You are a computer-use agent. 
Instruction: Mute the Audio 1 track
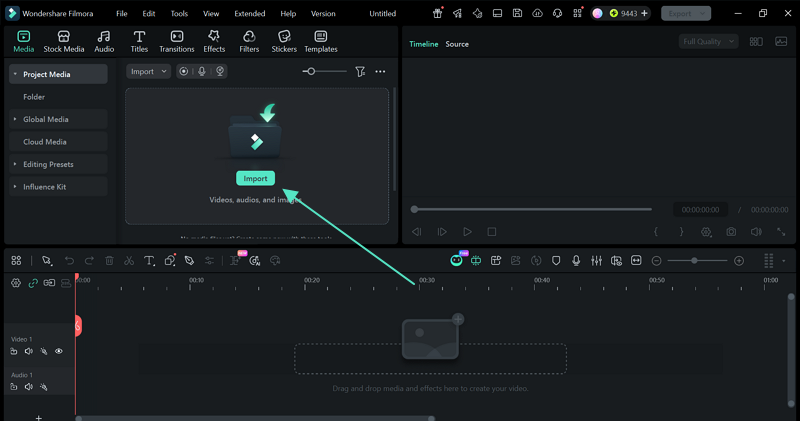[x=29, y=387]
